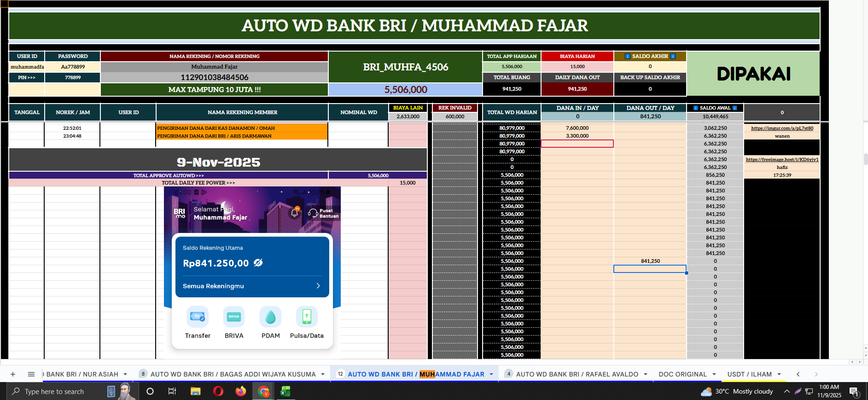Select the PENGIRIMAN DANA DARI BRI / ARIS DARMAWAN cell
This screenshot has height=400, width=868.
(242, 136)
